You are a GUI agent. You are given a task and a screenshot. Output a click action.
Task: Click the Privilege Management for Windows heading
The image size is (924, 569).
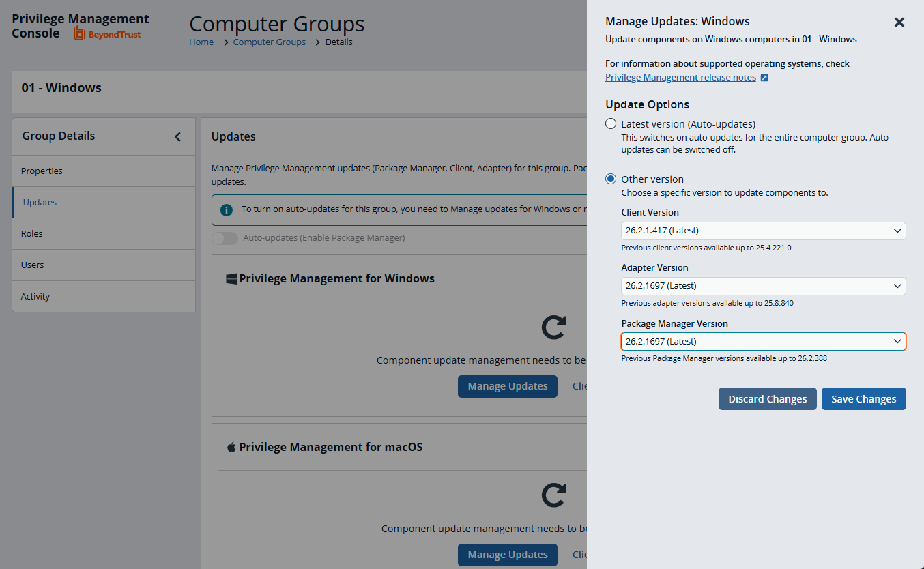(x=336, y=278)
